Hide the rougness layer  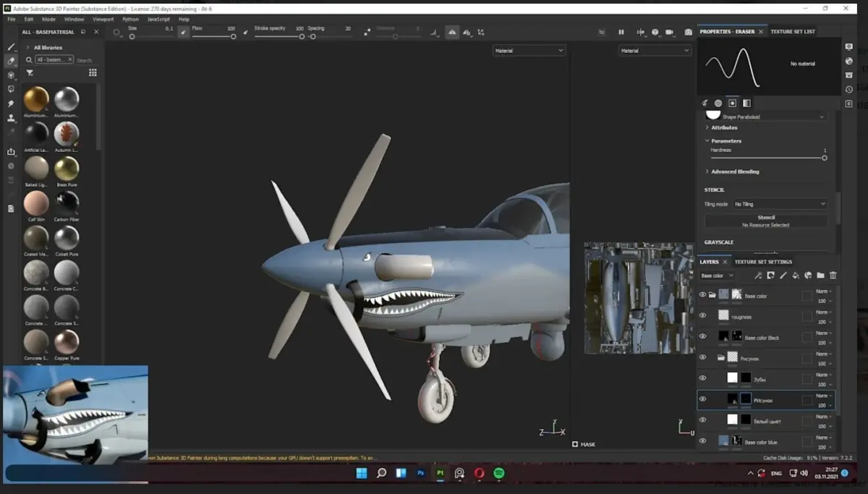pyautogui.click(x=702, y=315)
